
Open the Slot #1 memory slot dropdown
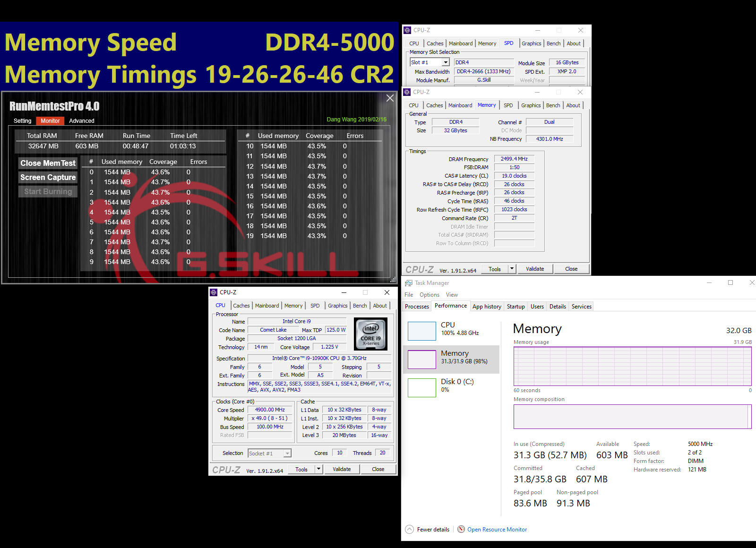pos(446,62)
